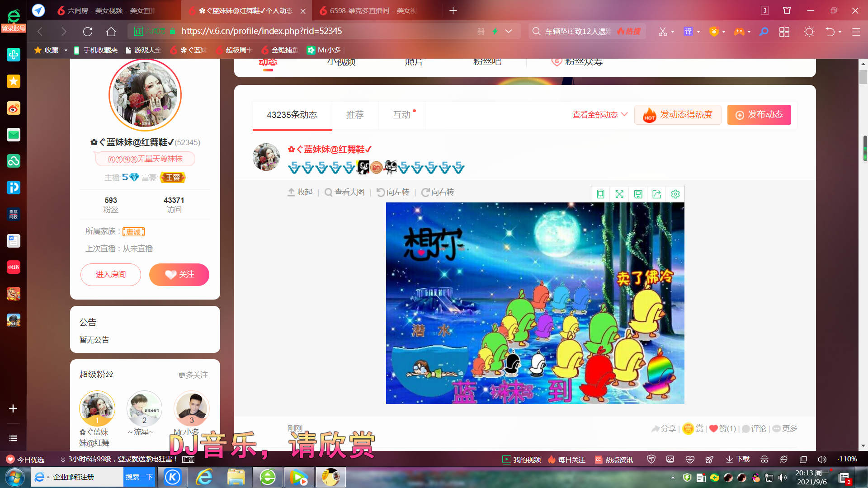Click the share icon above image

656,194
